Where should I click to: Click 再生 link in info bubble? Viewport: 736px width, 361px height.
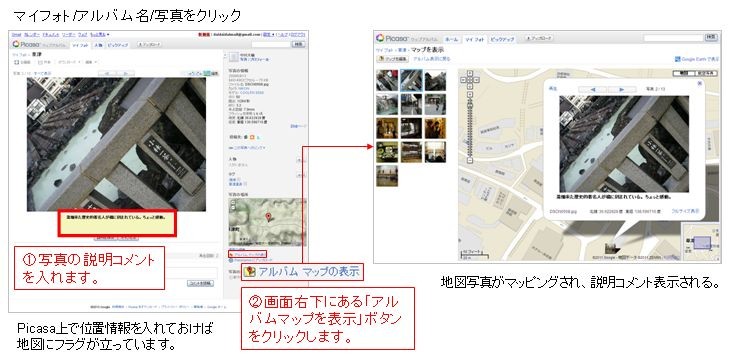tap(553, 89)
